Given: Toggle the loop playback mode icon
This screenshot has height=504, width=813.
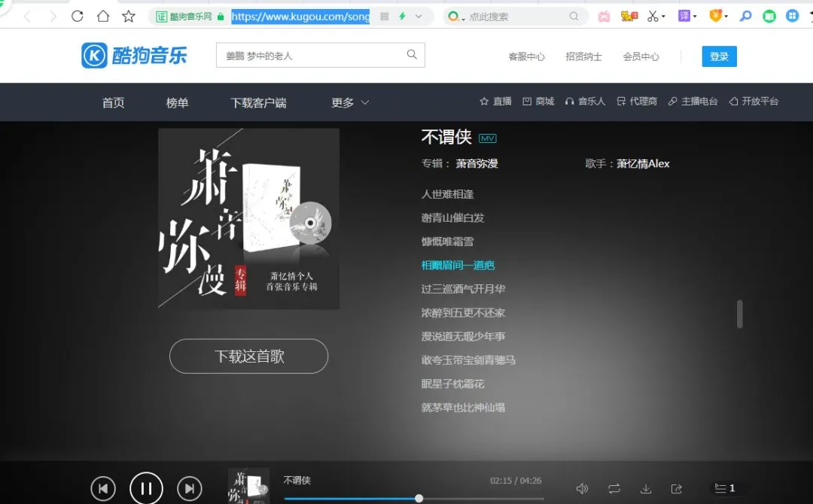Looking at the screenshot, I should (x=614, y=488).
